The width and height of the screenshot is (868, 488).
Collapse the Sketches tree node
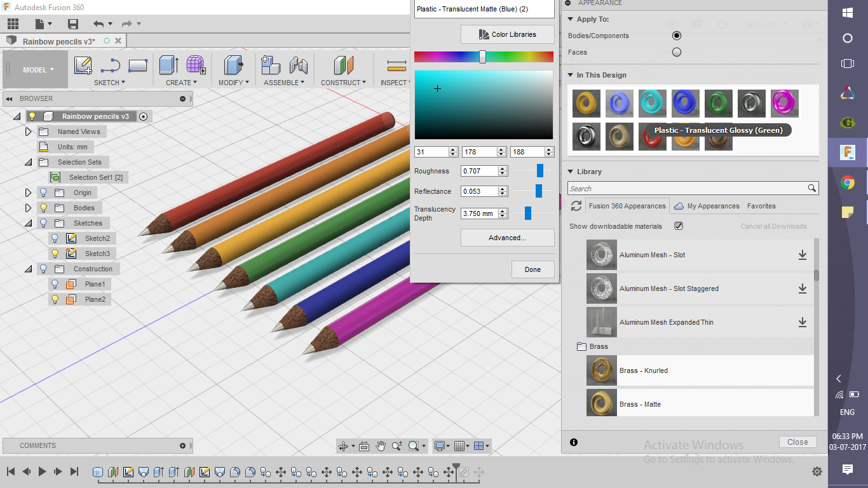28,223
